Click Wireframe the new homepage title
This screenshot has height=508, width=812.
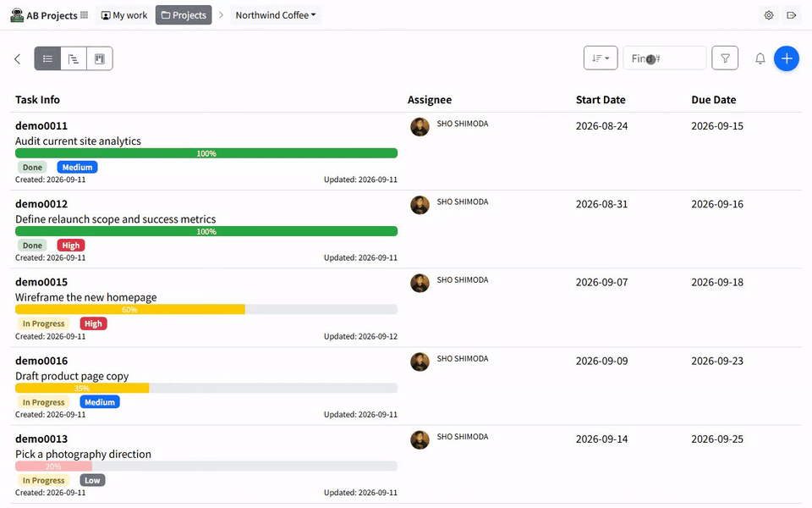[x=86, y=297]
